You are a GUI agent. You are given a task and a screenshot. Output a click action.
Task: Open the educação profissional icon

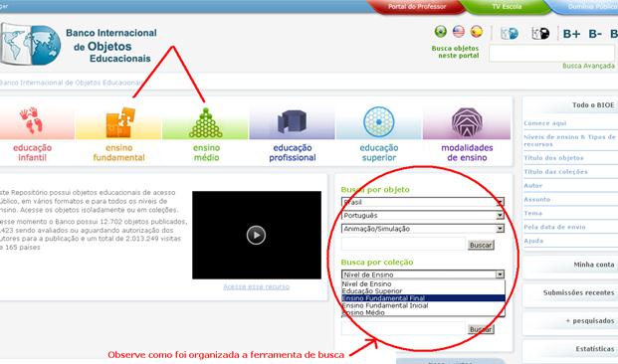292,121
